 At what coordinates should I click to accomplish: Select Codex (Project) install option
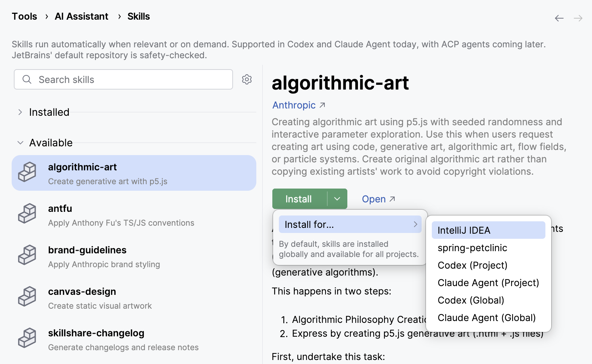(489, 265)
